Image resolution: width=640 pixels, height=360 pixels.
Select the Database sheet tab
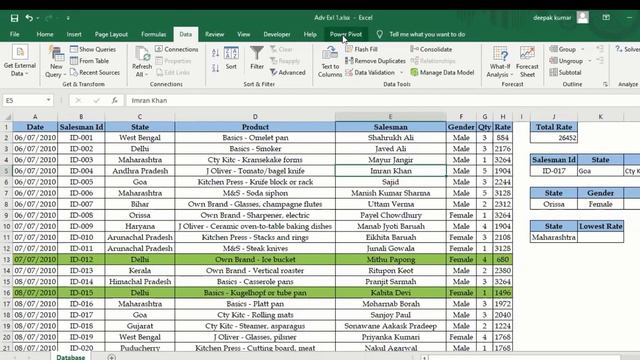coord(71,357)
